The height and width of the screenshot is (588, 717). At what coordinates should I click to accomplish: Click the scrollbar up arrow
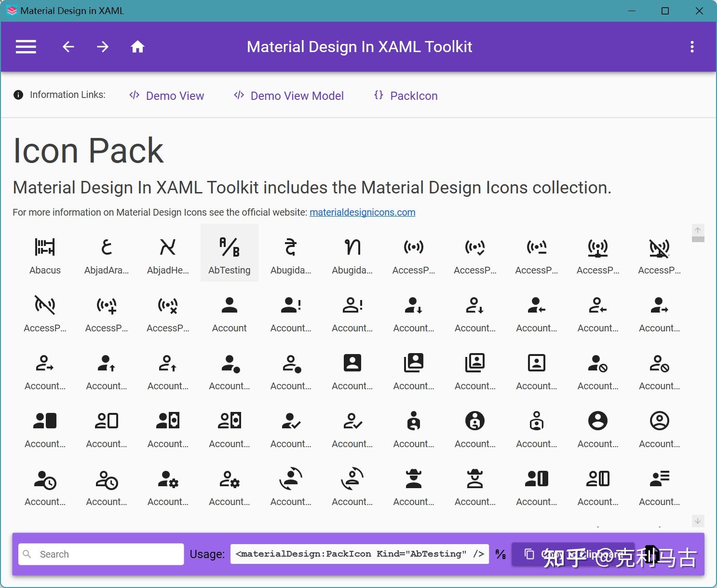pyautogui.click(x=698, y=230)
